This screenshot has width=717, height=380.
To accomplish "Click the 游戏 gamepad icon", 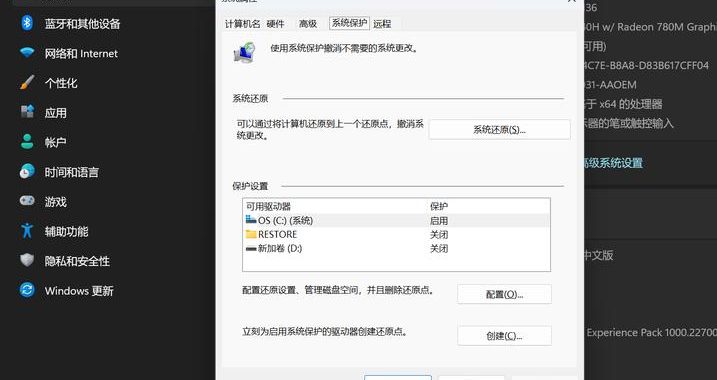I will tap(27, 201).
